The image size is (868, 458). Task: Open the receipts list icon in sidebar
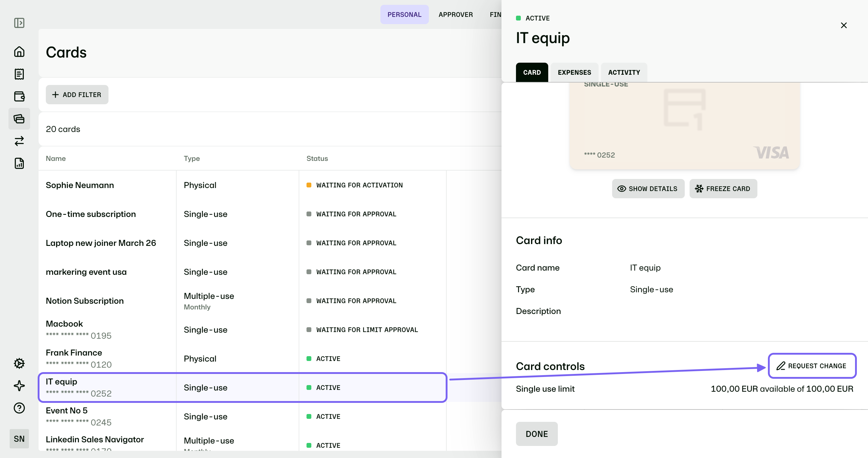coord(19,74)
